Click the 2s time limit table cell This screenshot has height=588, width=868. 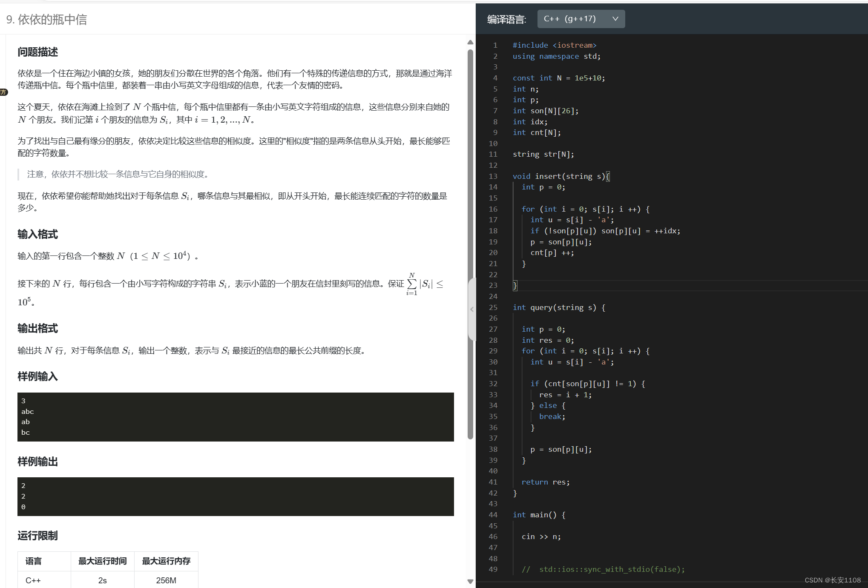102,580
